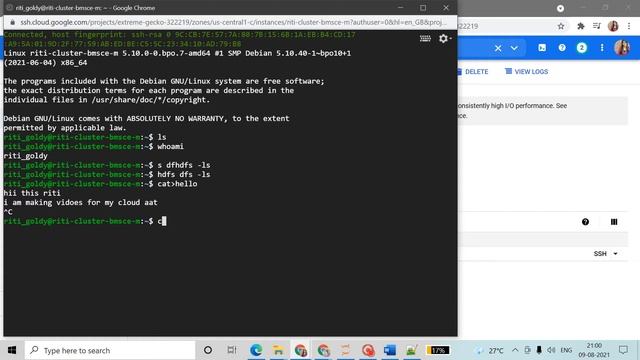
Task: Open the SSH terminal settings gear menu
Action: tap(444, 38)
